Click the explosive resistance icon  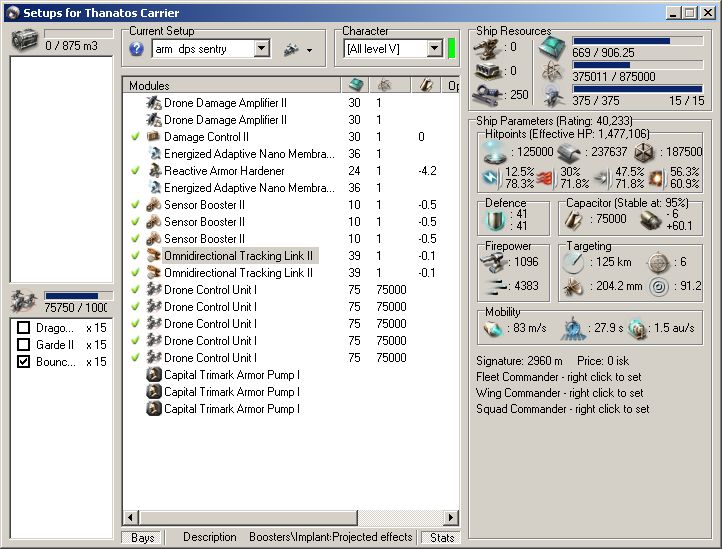click(657, 177)
